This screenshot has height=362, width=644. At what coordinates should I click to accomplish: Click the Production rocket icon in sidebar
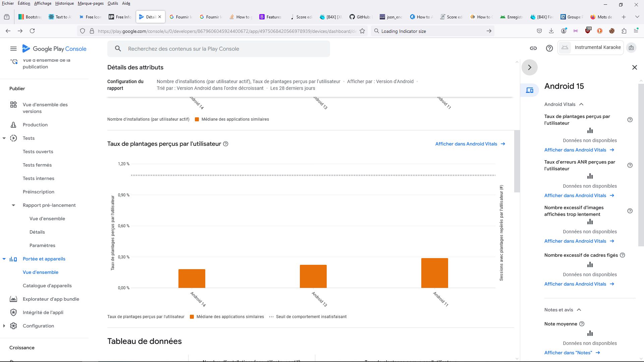pyautogui.click(x=13, y=125)
